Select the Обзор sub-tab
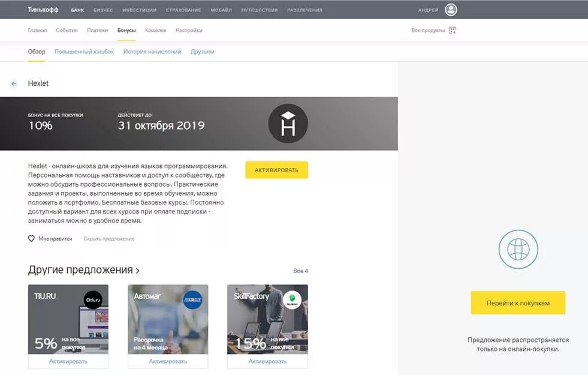Image resolution: width=588 pixels, height=375 pixels. point(37,52)
